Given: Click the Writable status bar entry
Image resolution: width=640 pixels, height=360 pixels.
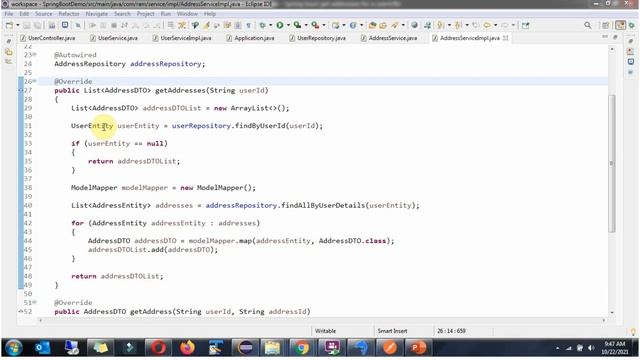Looking at the screenshot, I should pos(325,331).
